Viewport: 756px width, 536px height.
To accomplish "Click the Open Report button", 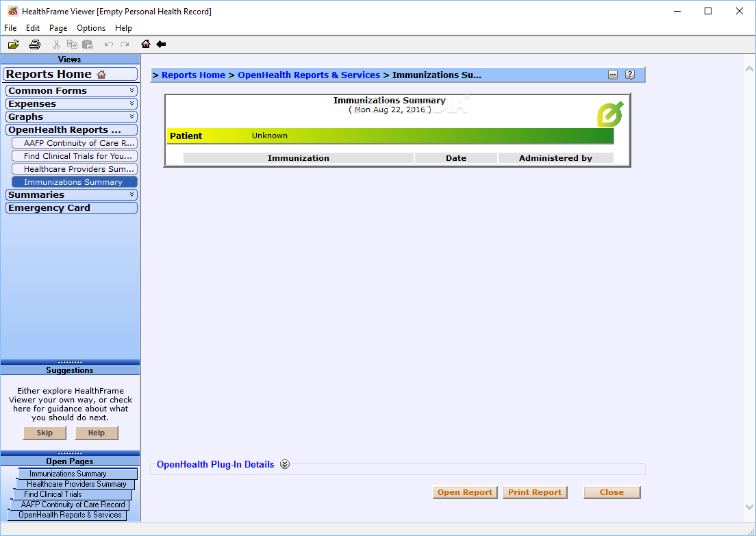I will [x=465, y=492].
